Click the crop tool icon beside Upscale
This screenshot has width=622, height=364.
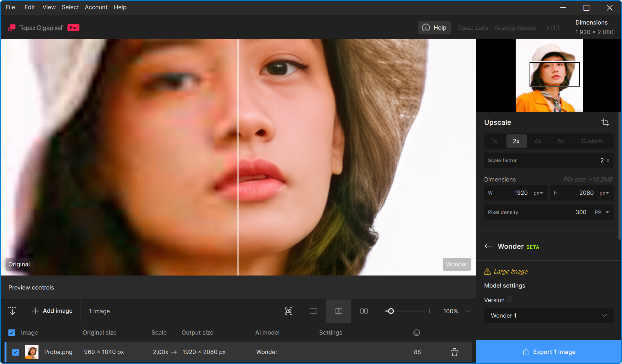point(605,122)
